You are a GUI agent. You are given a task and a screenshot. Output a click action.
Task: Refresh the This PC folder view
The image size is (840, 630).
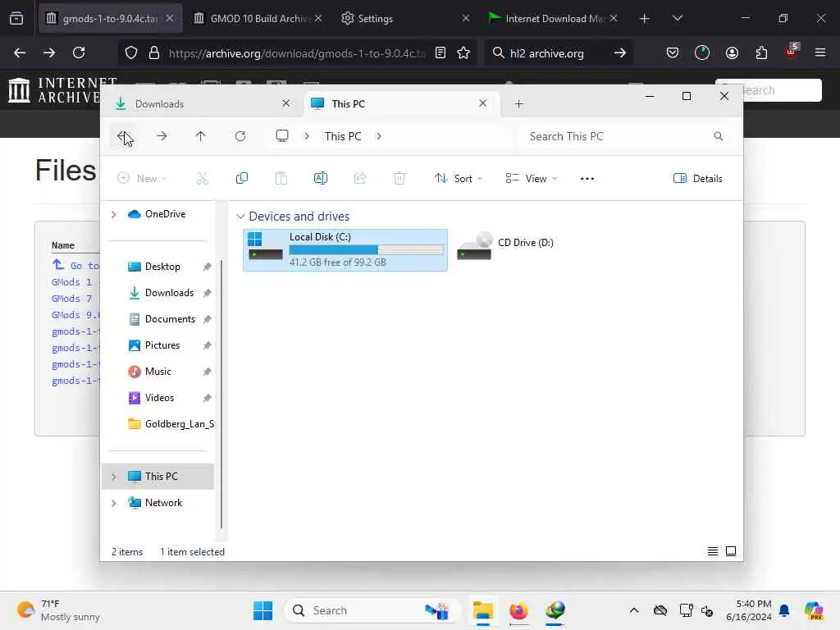(x=240, y=136)
